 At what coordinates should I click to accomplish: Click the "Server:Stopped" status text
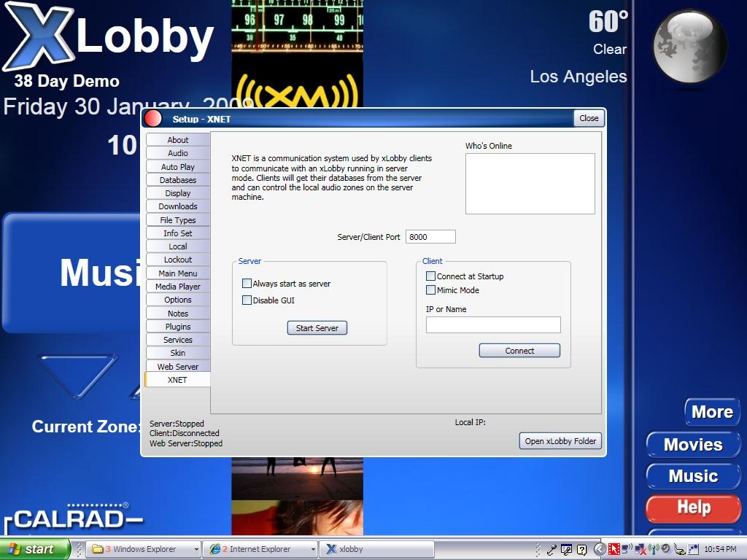177,424
